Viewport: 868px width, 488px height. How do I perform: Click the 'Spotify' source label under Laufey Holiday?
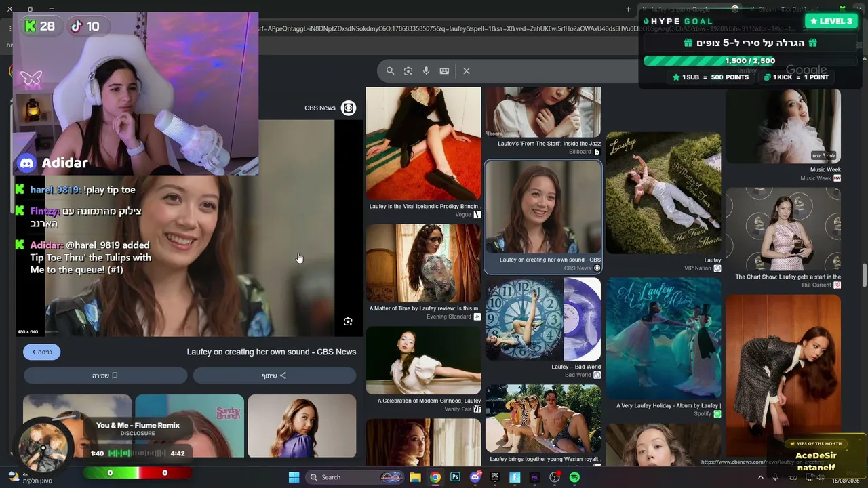(703, 414)
